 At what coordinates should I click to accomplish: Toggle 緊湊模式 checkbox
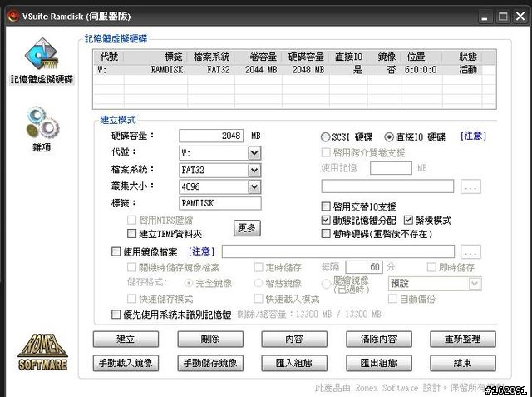click(x=408, y=220)
